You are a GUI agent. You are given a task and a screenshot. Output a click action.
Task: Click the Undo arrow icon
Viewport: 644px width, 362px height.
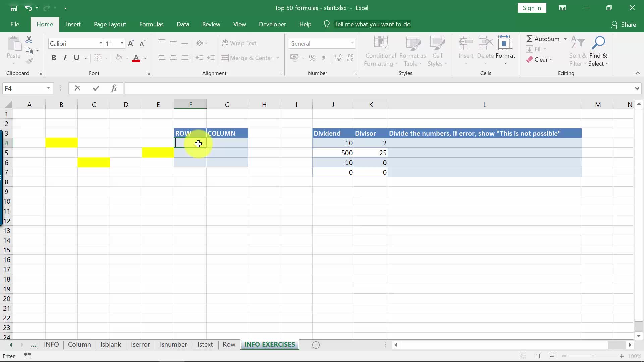coord(28,8)
